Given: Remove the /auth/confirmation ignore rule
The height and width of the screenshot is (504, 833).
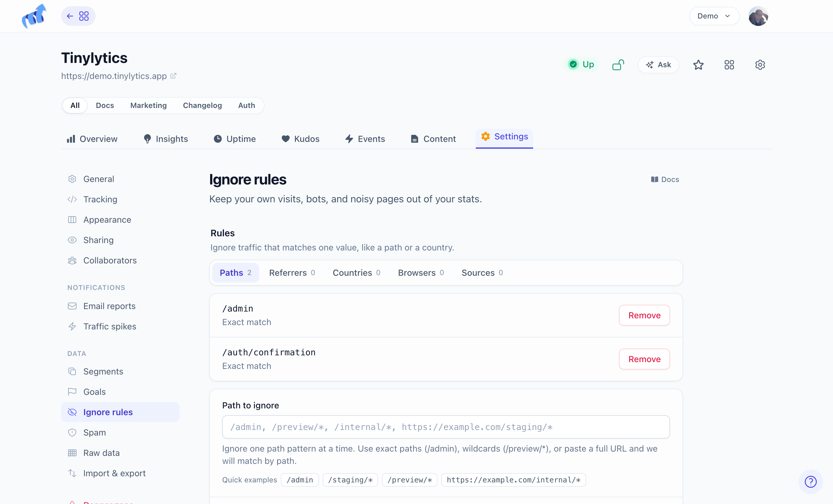Looking at the screenshot, I should [644, 359].
